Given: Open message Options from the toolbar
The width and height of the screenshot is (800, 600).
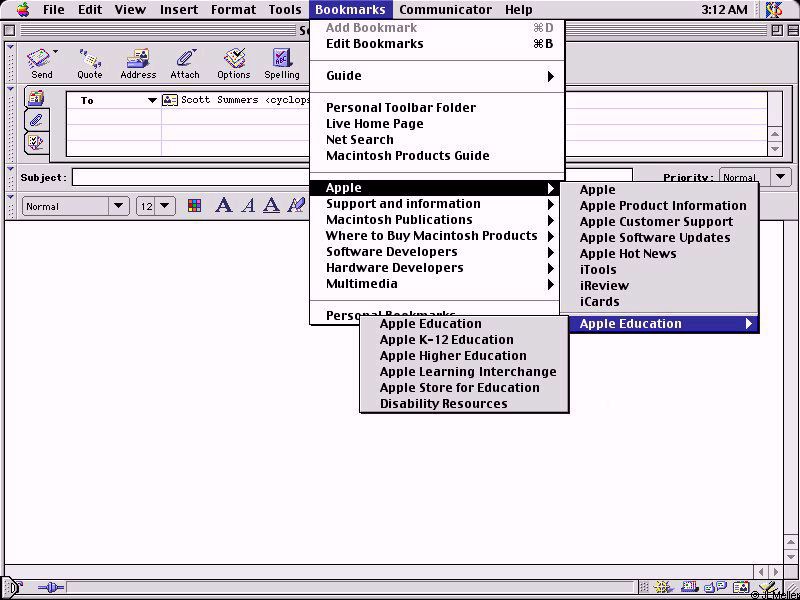Looking at the screenshot, I should tap(234, 59).
